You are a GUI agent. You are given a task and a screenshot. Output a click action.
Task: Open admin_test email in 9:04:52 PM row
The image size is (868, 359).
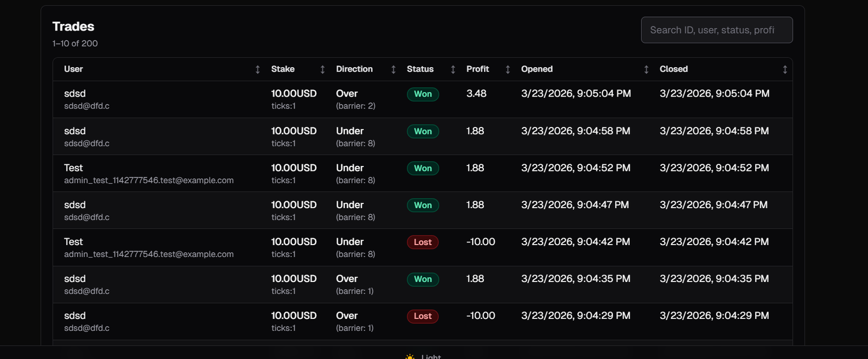coord(149,181)
